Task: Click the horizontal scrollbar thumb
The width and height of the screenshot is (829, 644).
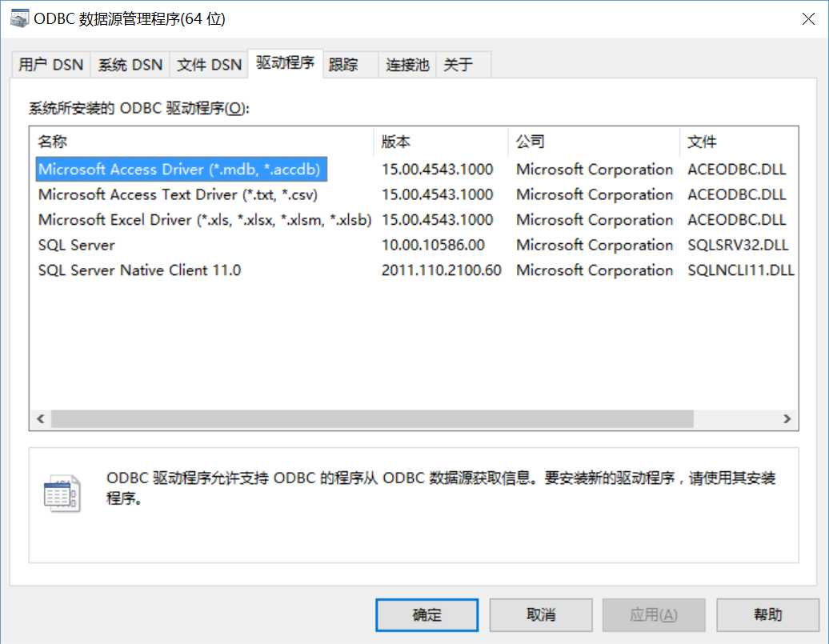Action: coord(372,418)
